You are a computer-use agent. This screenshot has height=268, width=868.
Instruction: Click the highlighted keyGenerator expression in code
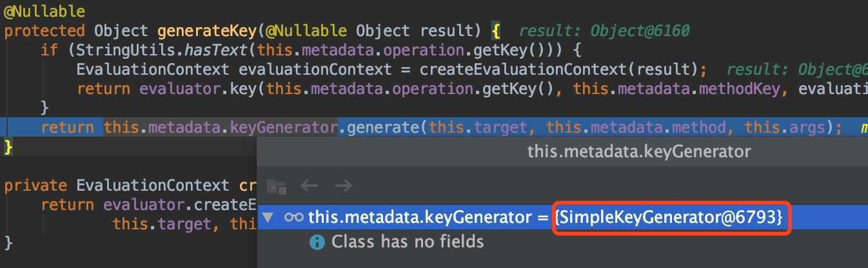tap(220, 127)
